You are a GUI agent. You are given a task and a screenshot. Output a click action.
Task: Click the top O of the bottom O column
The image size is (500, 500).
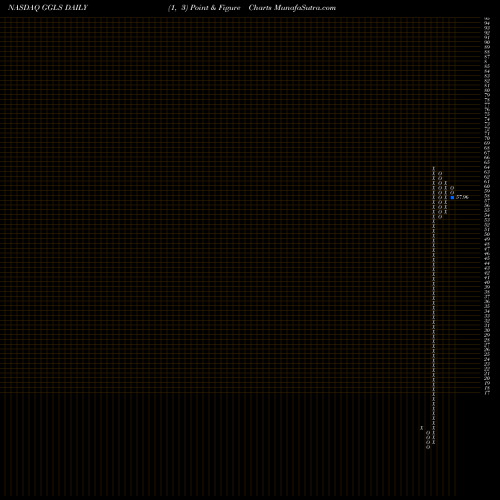[x=428, y=433]
